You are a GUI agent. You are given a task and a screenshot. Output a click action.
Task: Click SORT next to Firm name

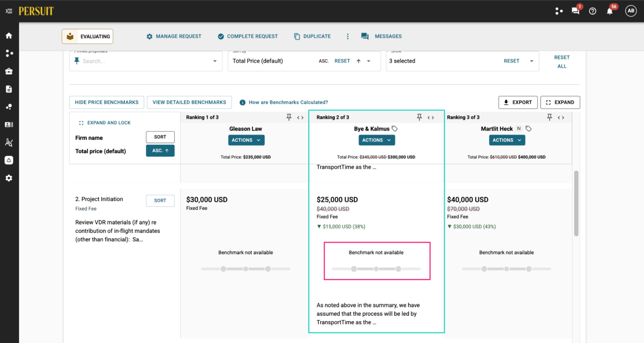pos(160,137)
